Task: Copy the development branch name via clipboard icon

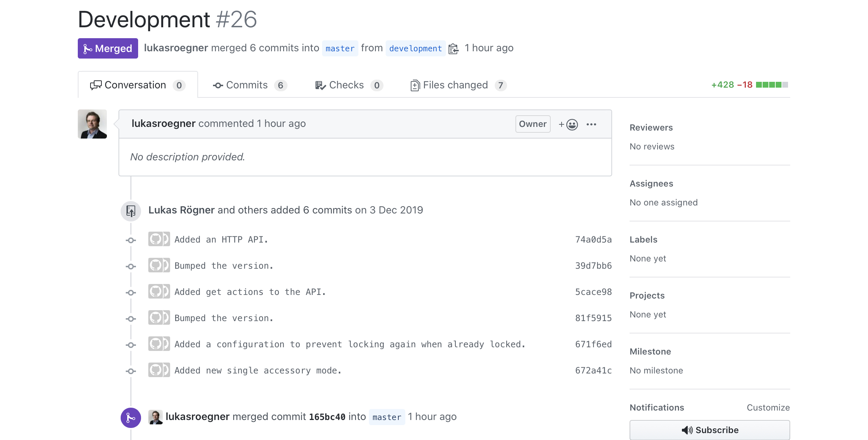Action: (453, 49)
